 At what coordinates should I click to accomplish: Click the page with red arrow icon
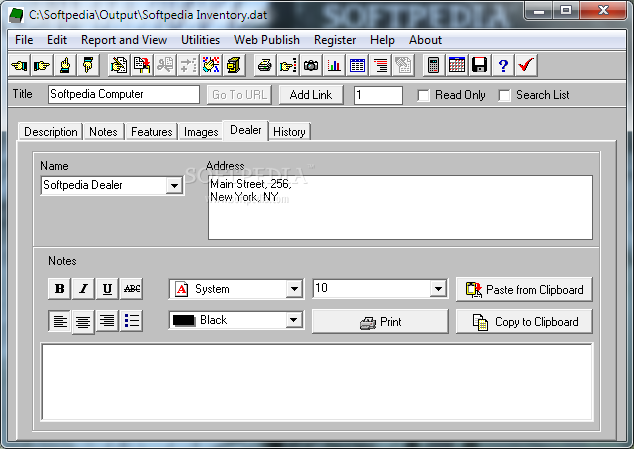point(142,65)
